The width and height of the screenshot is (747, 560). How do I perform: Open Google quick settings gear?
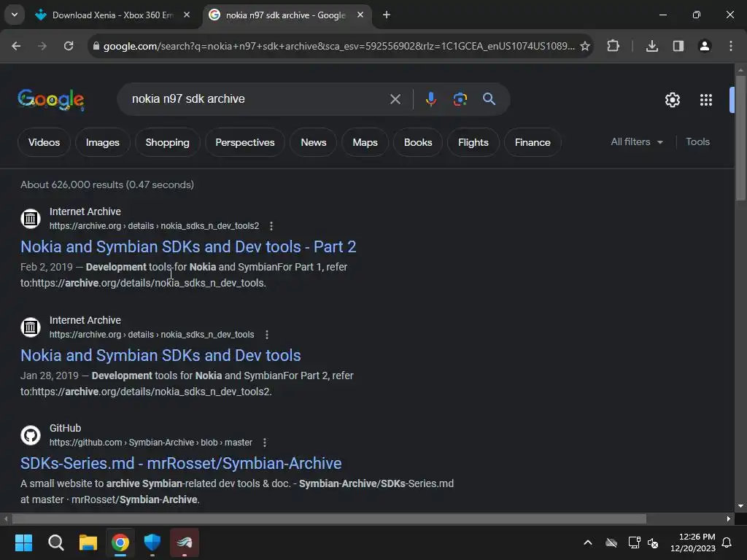tap(672, 99)
